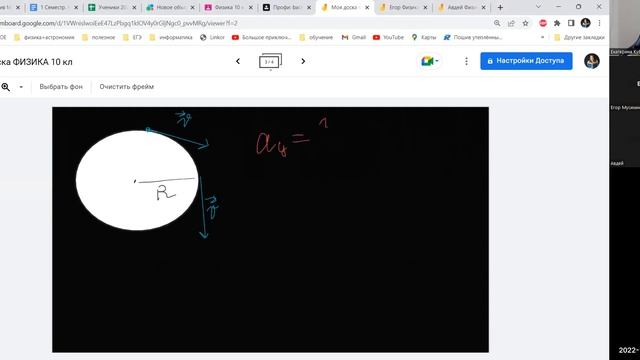Open the tab search chevron

[538, 7]
